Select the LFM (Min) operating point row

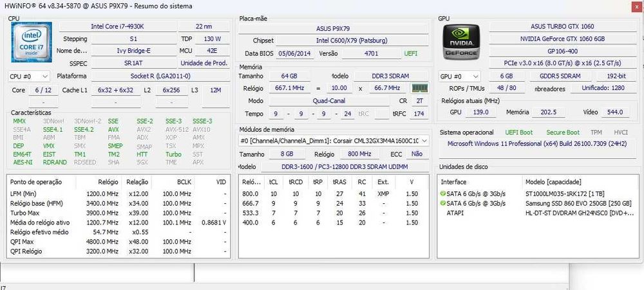point(118,194)
